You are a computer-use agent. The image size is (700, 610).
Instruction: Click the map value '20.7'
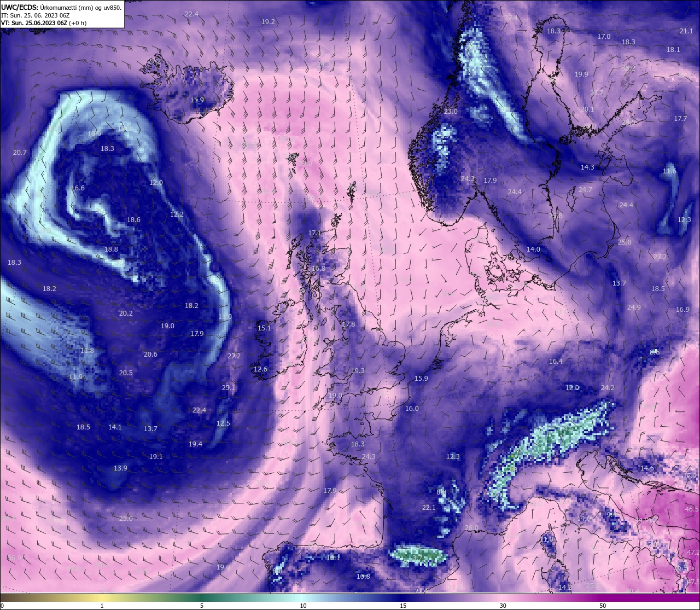[x=20, y=153]
